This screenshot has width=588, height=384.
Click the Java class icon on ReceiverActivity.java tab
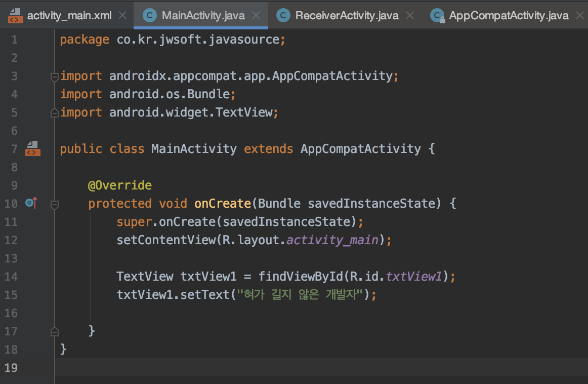(283, 15)
